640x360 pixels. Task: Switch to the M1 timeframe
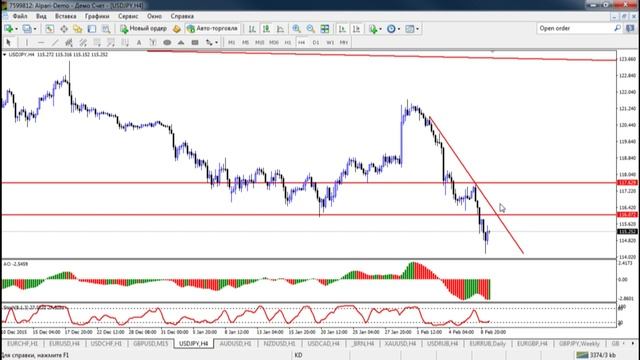231,42
